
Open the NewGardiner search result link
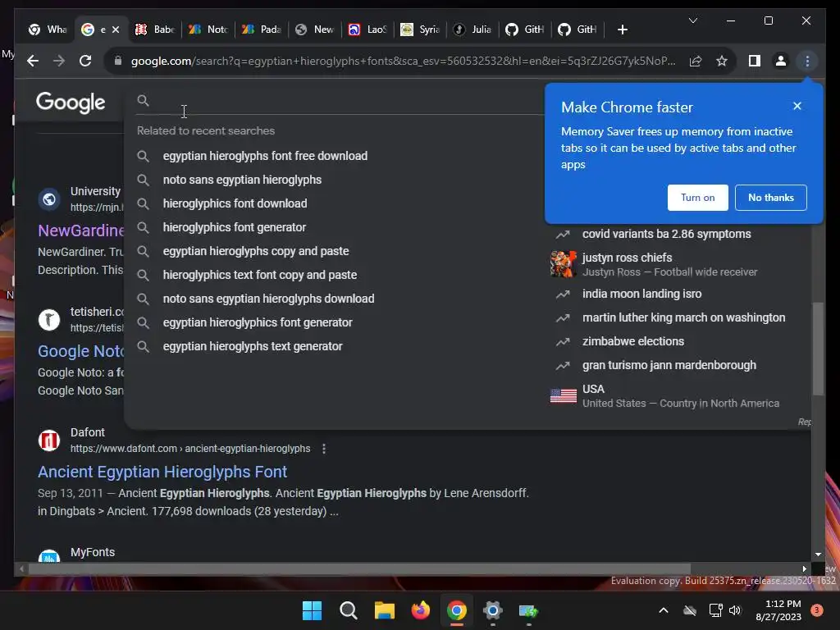[x=81, y=231]
